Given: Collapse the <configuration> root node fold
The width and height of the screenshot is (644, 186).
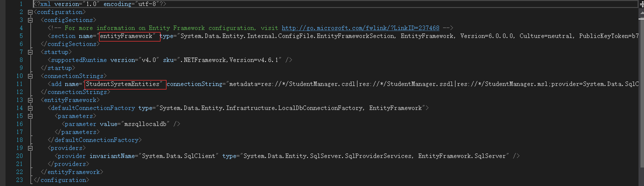Looking at the screenshot, I should [30, 11].
